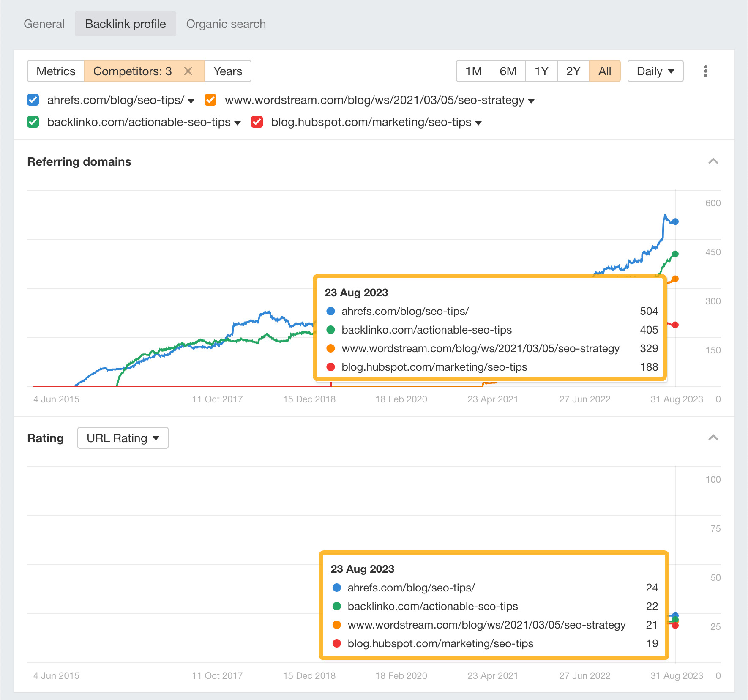Image resolution: width=748 pixels, height=700 pixels.
Task: Uncheck the ahrefs.com/blog/seo-tips/ competitor
Action: 33,100
